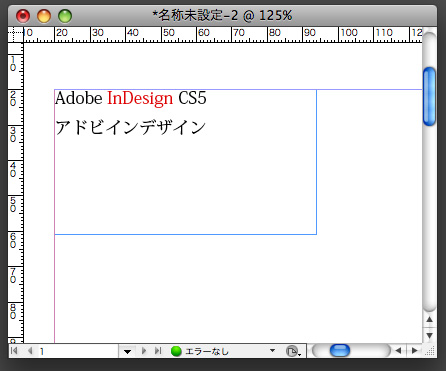
Task: Open the document status bar menu icon
Action: pyautogui.click(x=293, y=351)
